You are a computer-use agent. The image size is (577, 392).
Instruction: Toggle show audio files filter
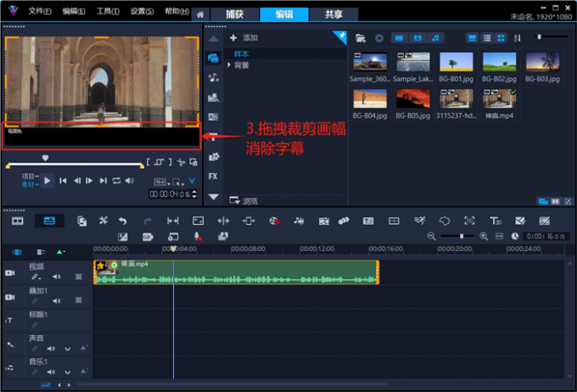(x=435, y=38)
